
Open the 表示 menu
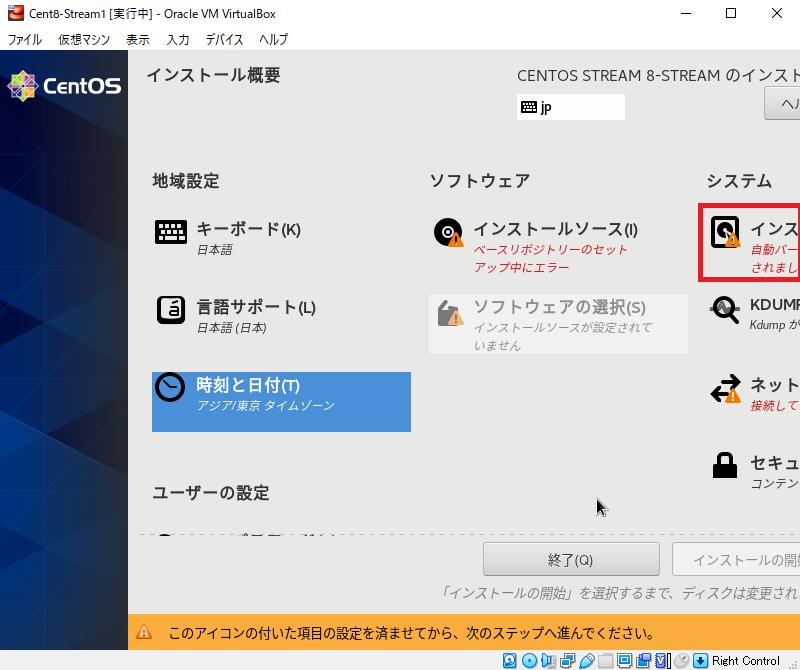click(138, 39)
